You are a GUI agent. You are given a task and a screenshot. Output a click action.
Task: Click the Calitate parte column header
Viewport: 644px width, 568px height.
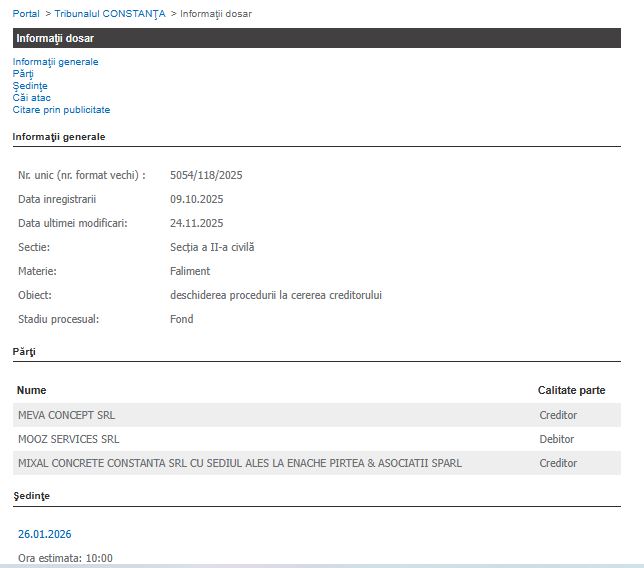click(571, 390)
